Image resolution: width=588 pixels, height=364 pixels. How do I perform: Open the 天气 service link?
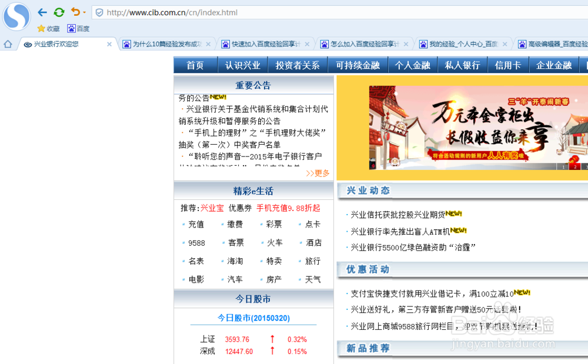313,279
